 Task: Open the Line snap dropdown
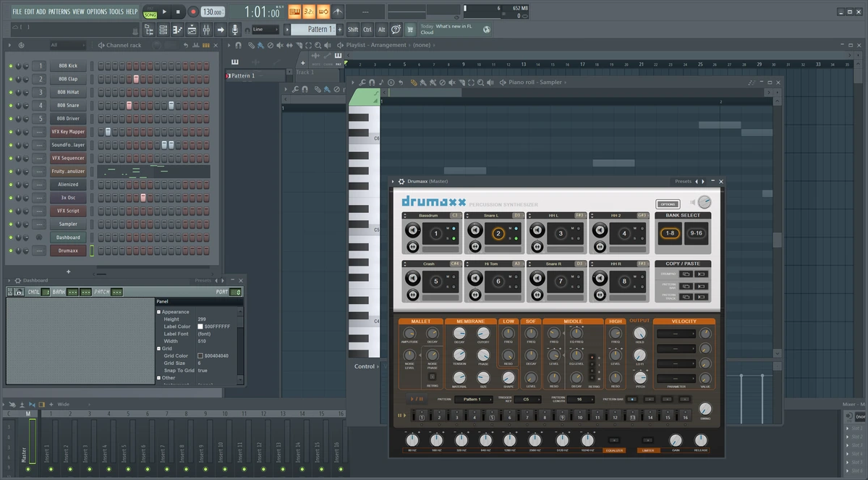tap(265, 30)
